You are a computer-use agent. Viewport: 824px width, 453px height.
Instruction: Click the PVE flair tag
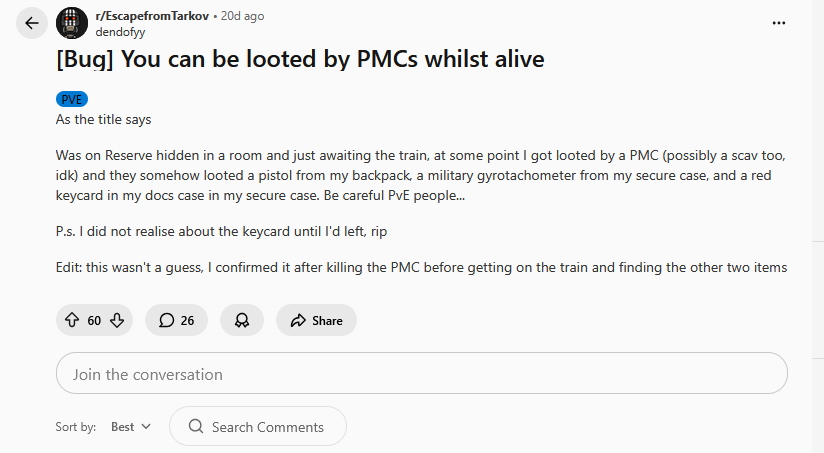(x=72, y=99)
